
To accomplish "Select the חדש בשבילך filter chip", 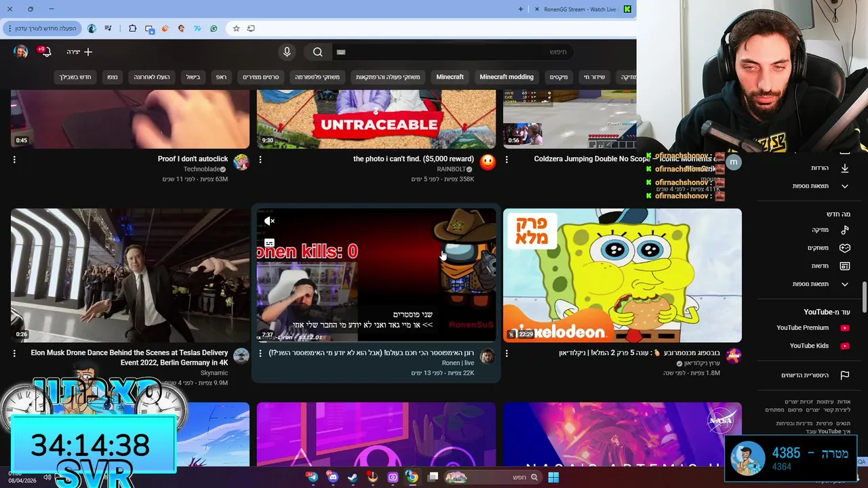I will [75, 77].
